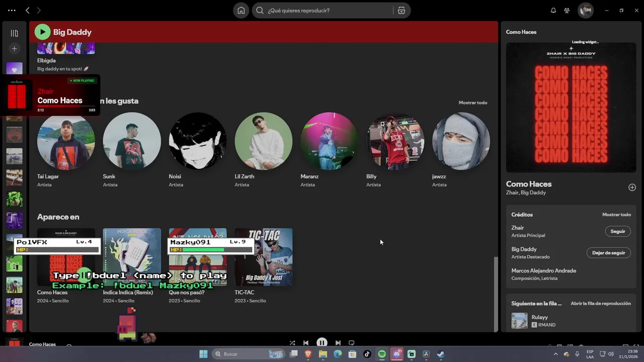This screenshot has height=362, width=644.
Task: Open the Como Haces cover art in the side panel
Action: pos(571,107)
